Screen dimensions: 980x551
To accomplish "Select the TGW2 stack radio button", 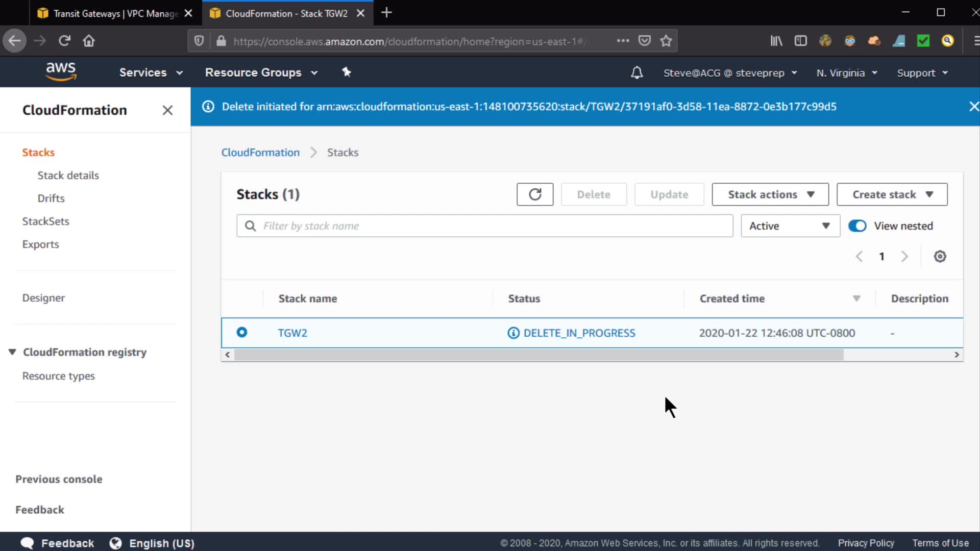I will (242, 333).
